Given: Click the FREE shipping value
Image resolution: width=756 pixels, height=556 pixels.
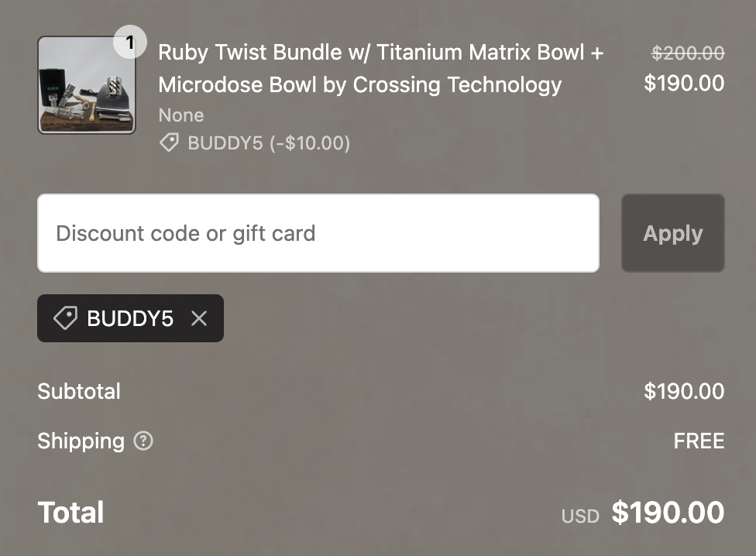Looking at the screenshot, I should [699, 441].
